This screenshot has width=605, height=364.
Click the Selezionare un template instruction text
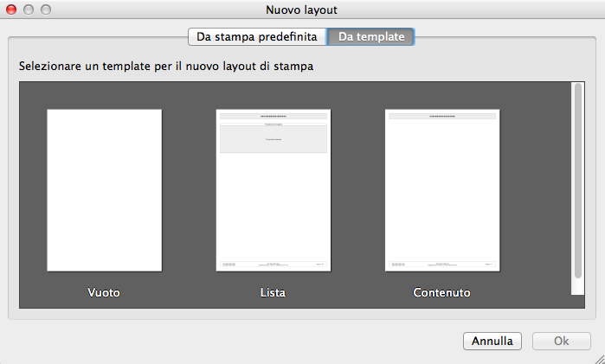(x=164, y=66)
